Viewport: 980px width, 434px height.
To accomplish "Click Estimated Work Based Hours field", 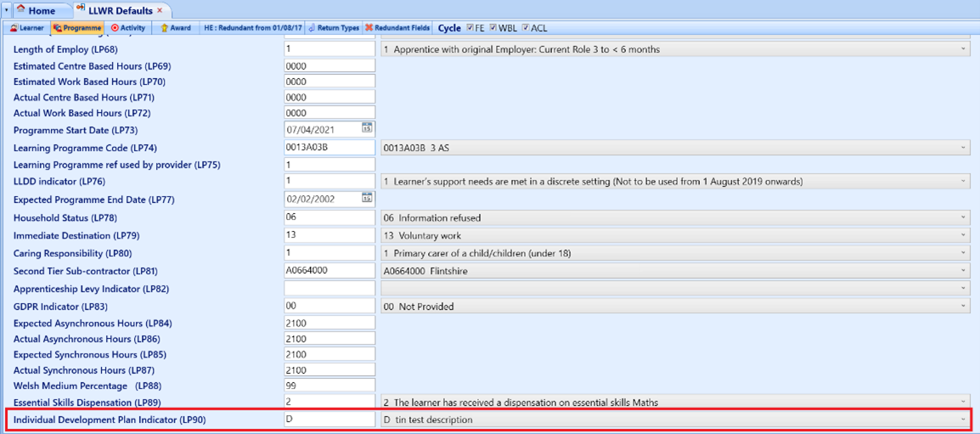I will (329, 82).
